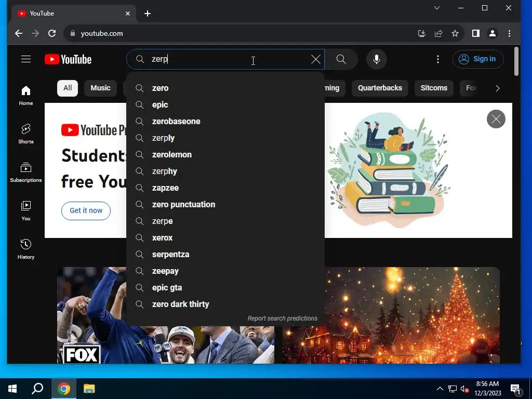Click the magnifier search button
The width and height of the screenshot is (532, 399).
tap(341, 59)
